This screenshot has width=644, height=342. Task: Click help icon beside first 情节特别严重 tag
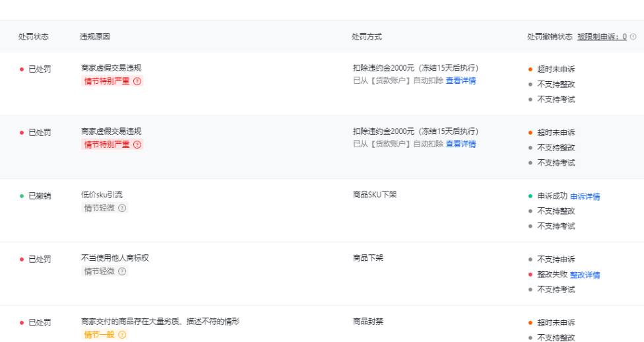pos(137,81)
